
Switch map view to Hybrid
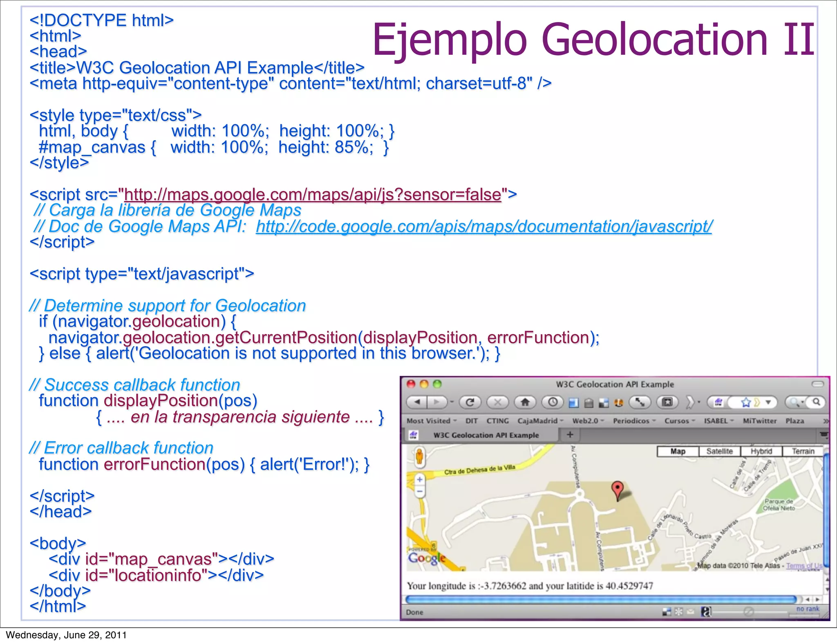point(761,451)
